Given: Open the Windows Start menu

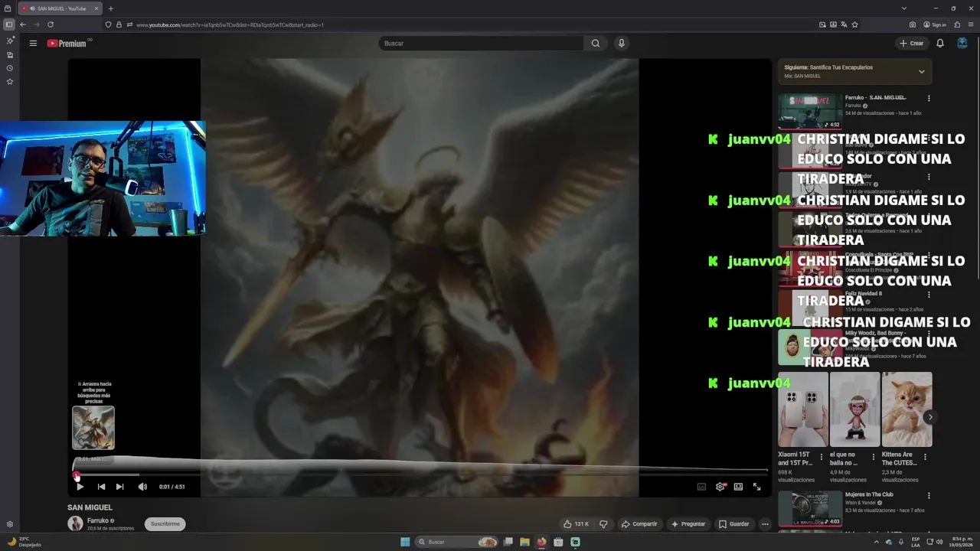Looking at the screenshot, I should (405, 542).
